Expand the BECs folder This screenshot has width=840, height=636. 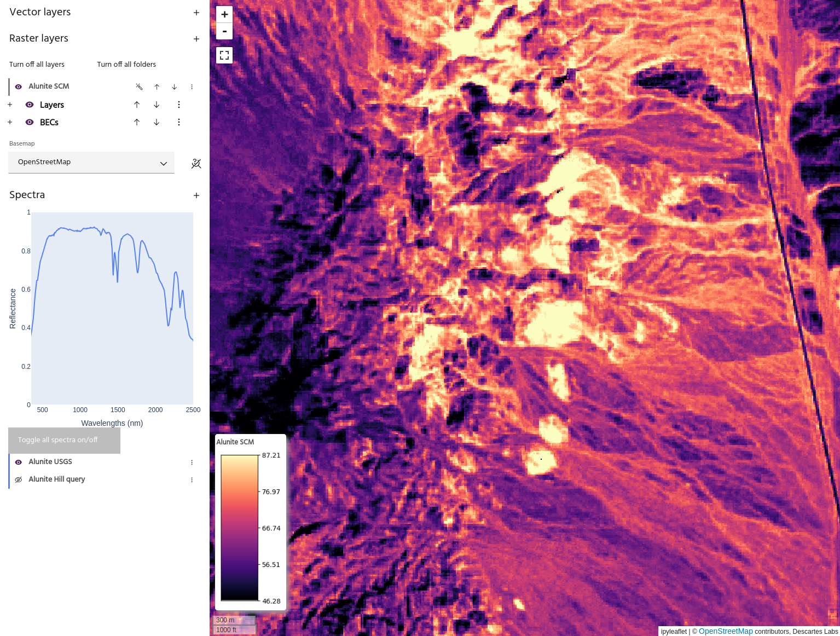10,122
